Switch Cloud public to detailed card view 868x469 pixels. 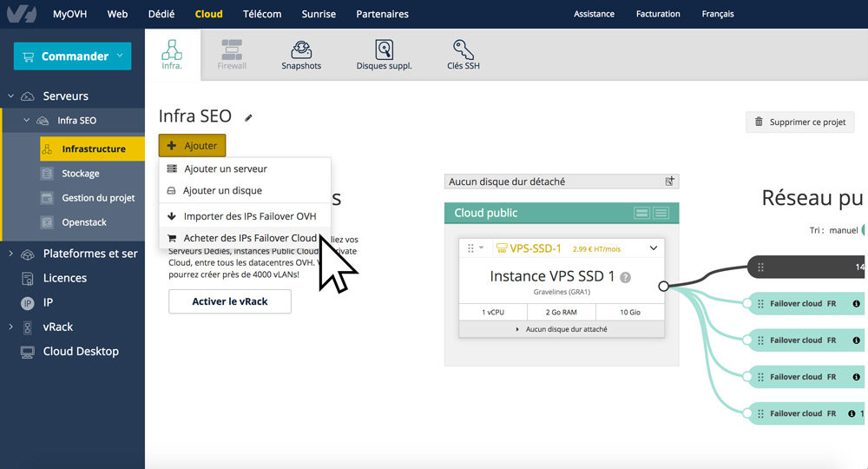641,213
